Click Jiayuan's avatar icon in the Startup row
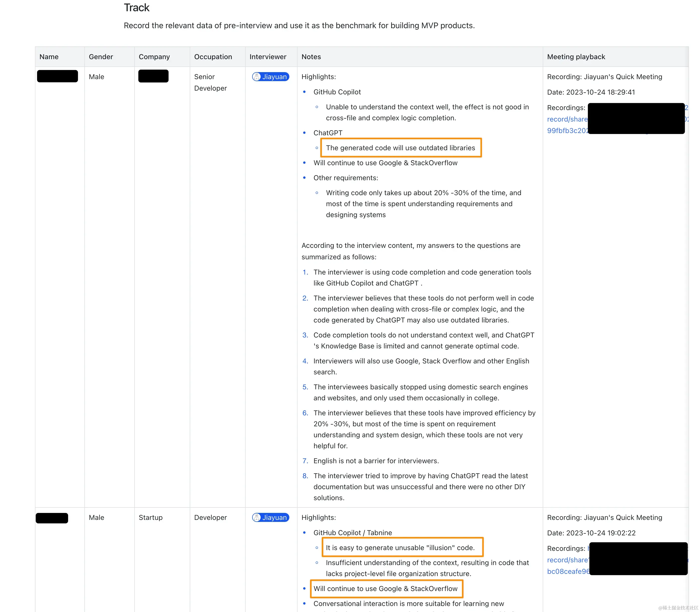This screenshot has width=700, height=612. pos(257,517)
